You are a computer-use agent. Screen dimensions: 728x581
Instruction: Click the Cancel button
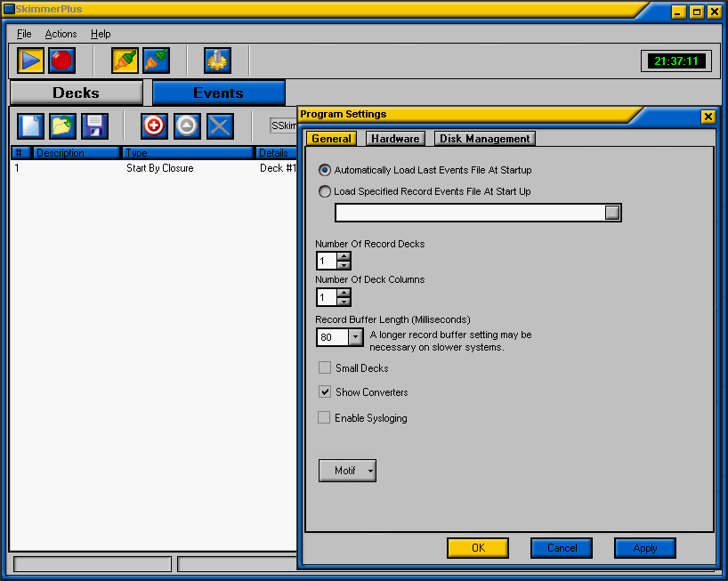point(562,548)
